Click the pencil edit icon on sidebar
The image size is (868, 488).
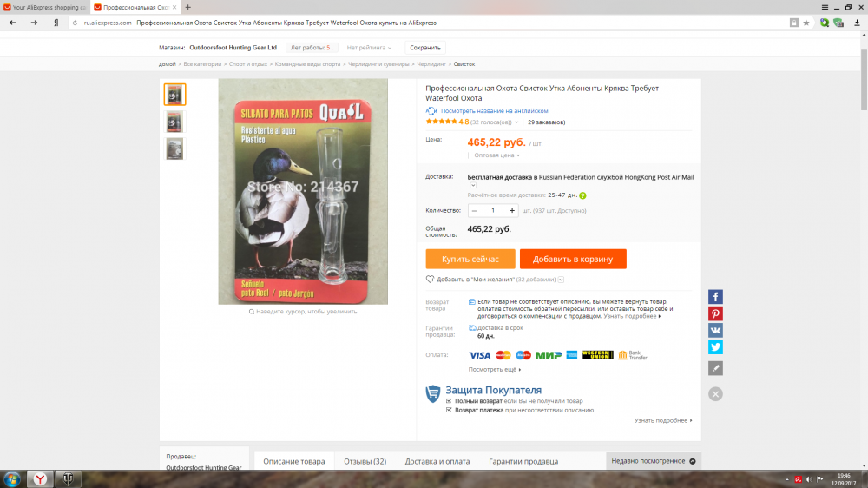[715, 368]
